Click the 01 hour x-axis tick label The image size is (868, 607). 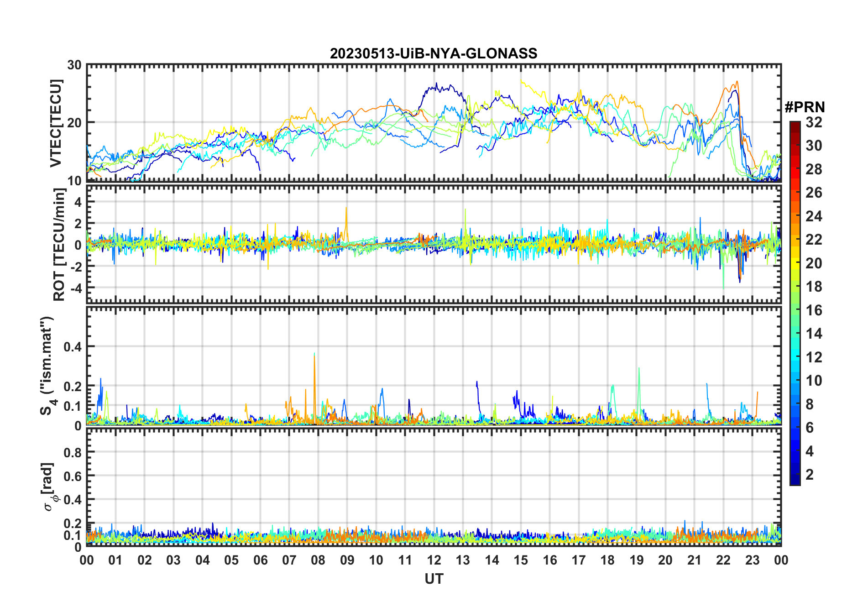click(x=115, y=560)
